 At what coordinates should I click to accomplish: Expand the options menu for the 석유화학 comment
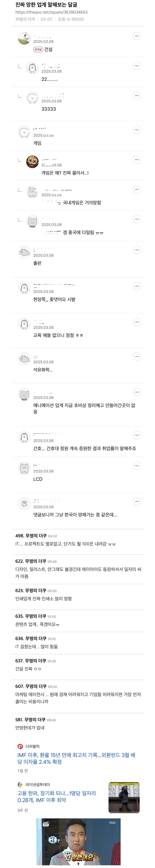tap(136, 357)
